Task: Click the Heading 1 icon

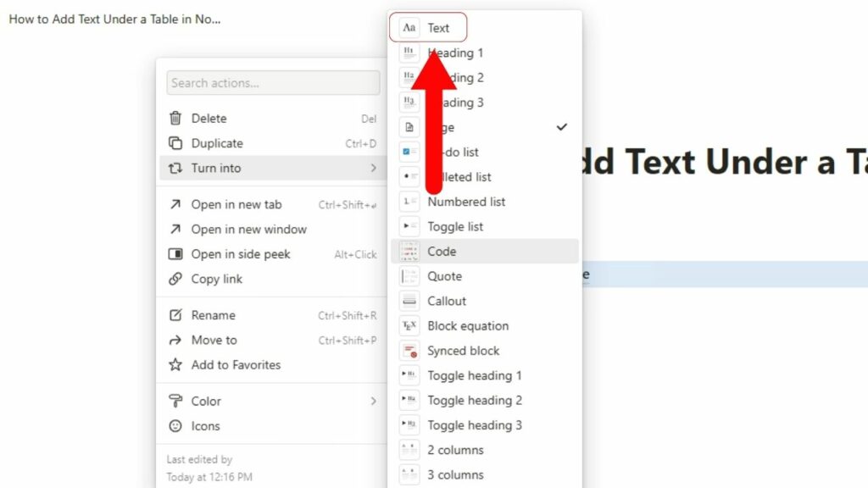Action: click(409, 53)
